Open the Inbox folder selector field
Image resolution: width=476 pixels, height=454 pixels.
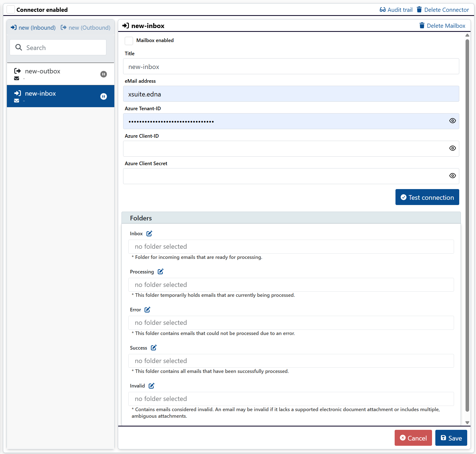(291, 247)
